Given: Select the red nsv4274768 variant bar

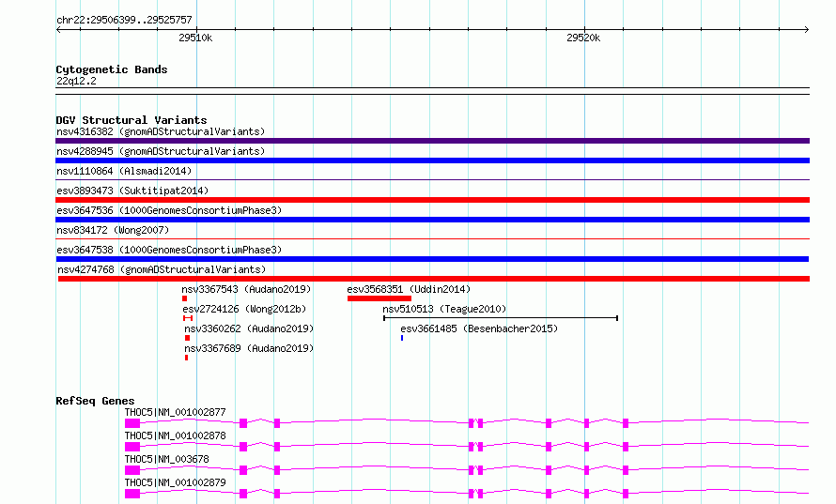Looking at the screenshot, I should click(x=434, y=279).
